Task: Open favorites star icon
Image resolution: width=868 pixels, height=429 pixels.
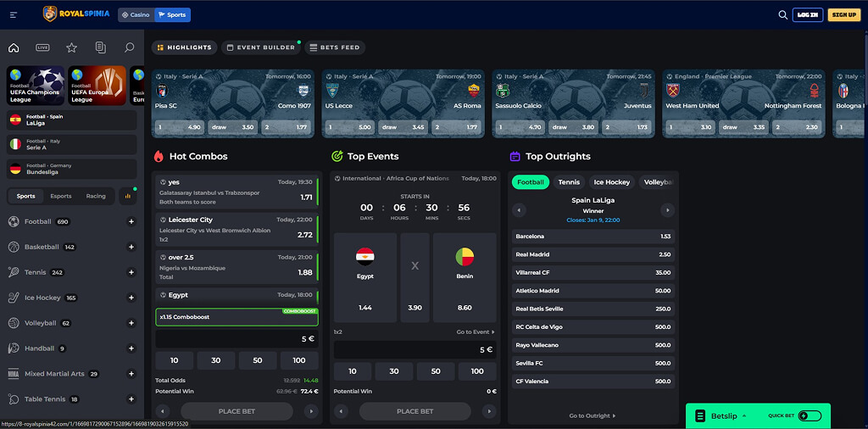Action: pyautogui.click(x=71, y=47)
